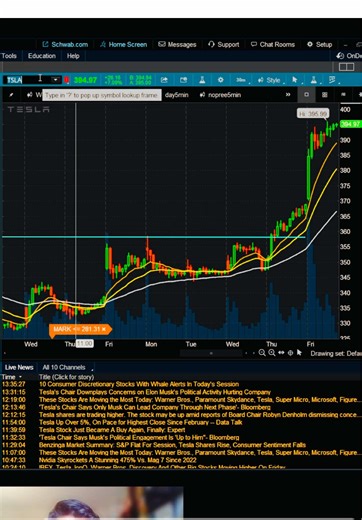The height and width of the screenshot is (520, 362).
Task: Go to the Home Screen
Action: tap(124, 44)
